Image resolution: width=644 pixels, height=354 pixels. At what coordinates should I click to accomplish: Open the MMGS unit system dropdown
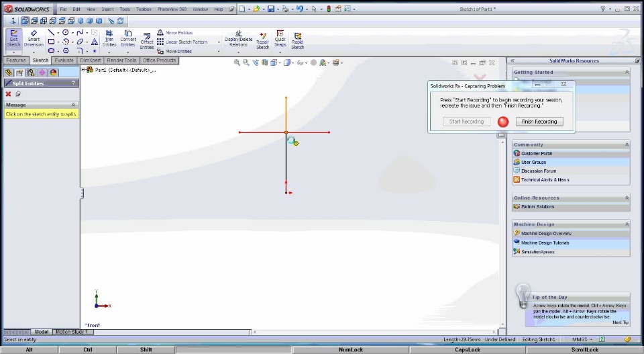click(582, 339)
